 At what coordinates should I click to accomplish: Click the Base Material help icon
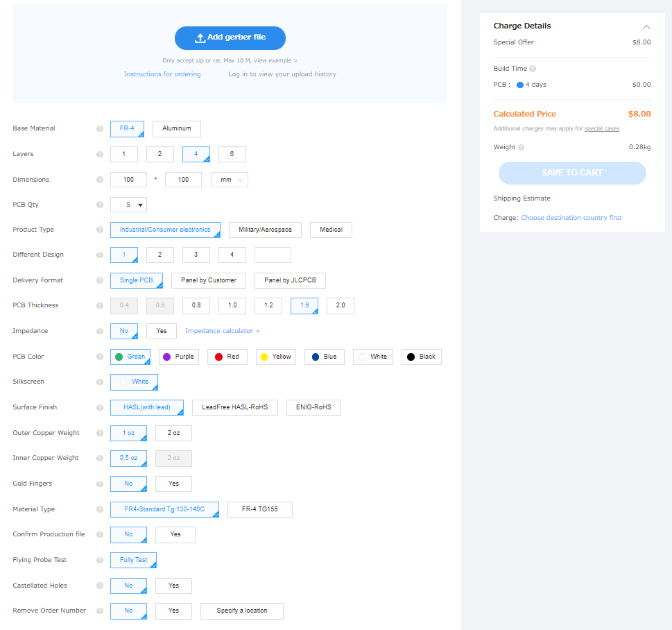[100, 128]
